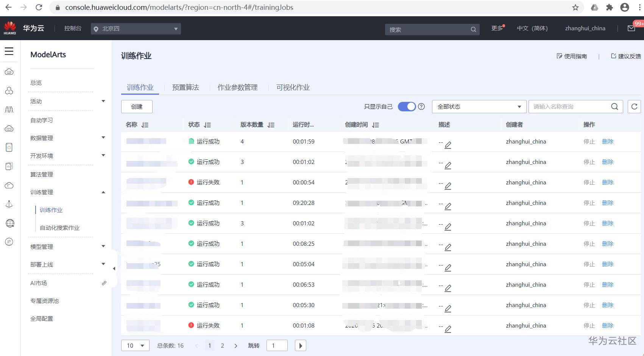644x356 pixels.
Task: Open the 更多 menu in the header
Action: coord(497,28)
